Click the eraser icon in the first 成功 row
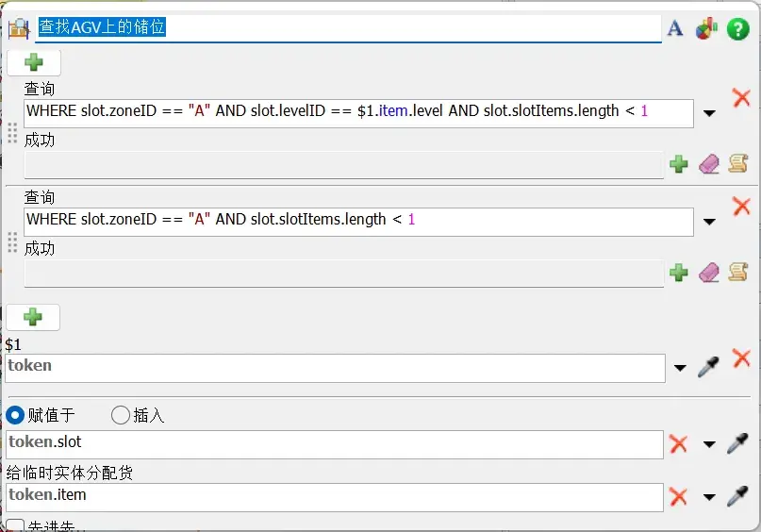 point(708,164)
